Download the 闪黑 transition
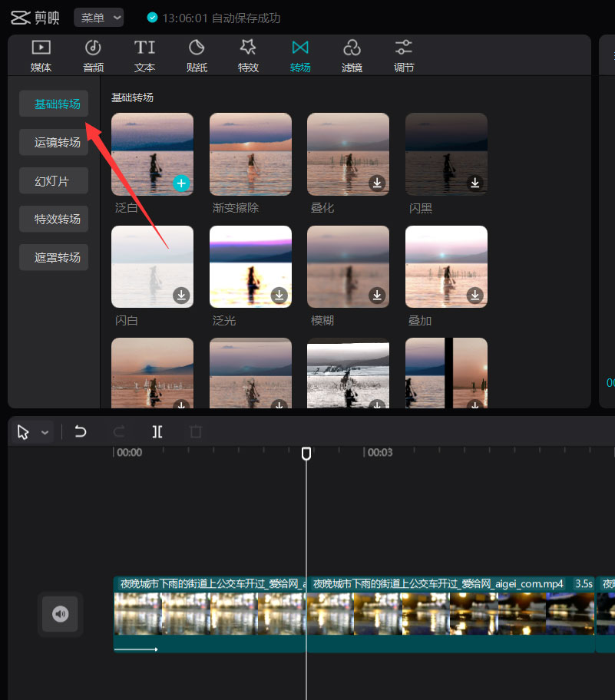This screenshot has height=700, width=615. pyautogui.click(x=474, y=183)
